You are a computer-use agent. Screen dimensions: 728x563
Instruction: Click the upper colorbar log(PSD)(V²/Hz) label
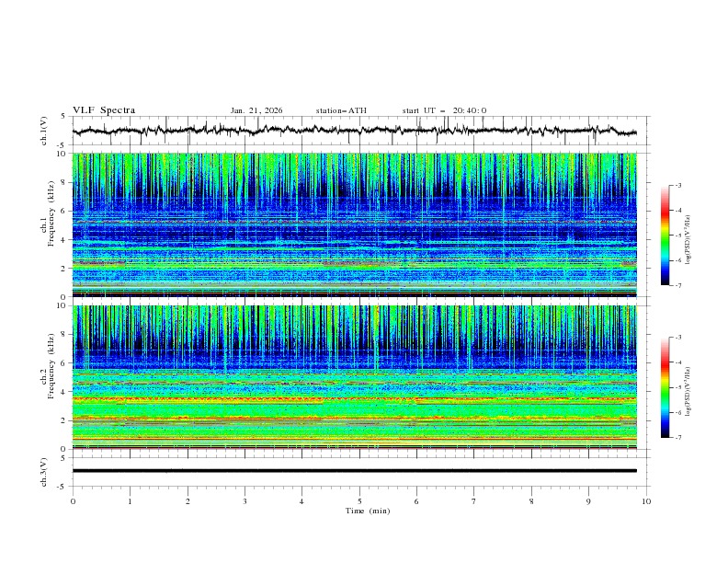pyautogui.click(x=688, y=240)
